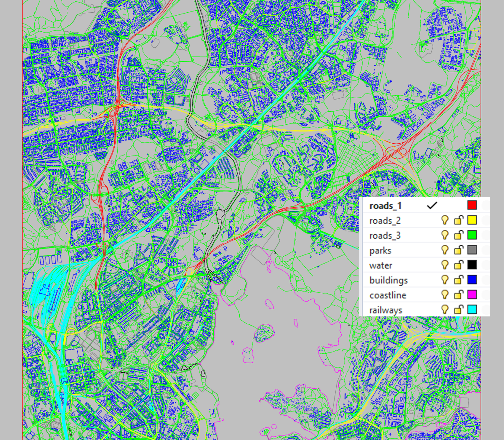504x440 pixels.
Task: Toggle visibility bulb for roads_3 layer
Action: coord(445,235)
